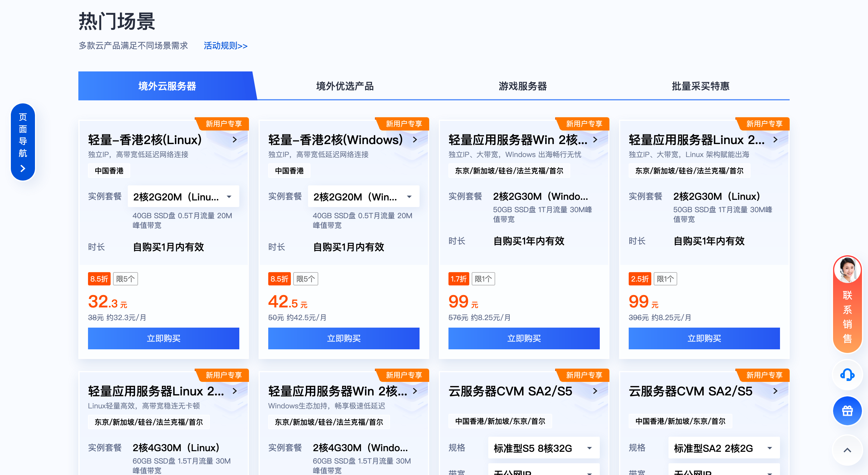Open 轻量应用服务器Win 2核 99元 card arrow
The image size is (868, 475).
pos(595,140)
